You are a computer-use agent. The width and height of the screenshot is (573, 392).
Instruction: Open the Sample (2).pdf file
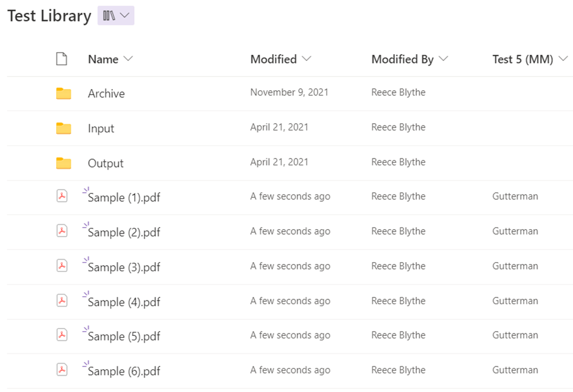(124, 232)
